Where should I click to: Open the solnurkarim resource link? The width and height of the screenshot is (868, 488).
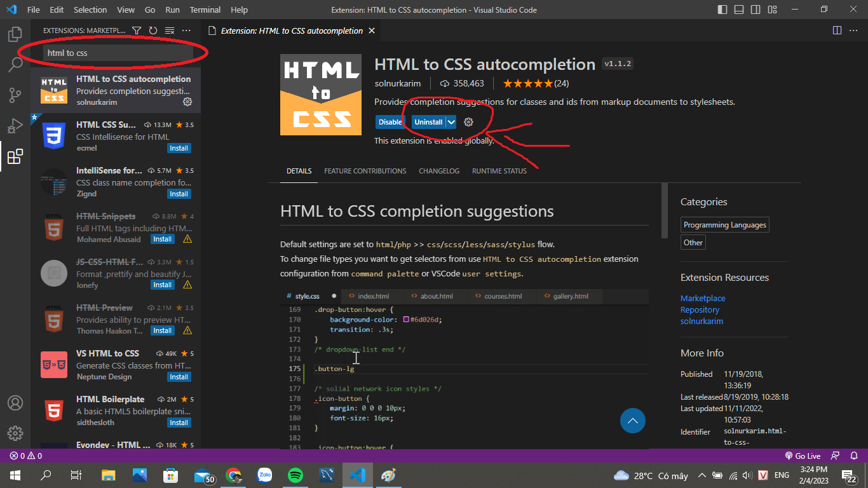[x=702, y=321]
